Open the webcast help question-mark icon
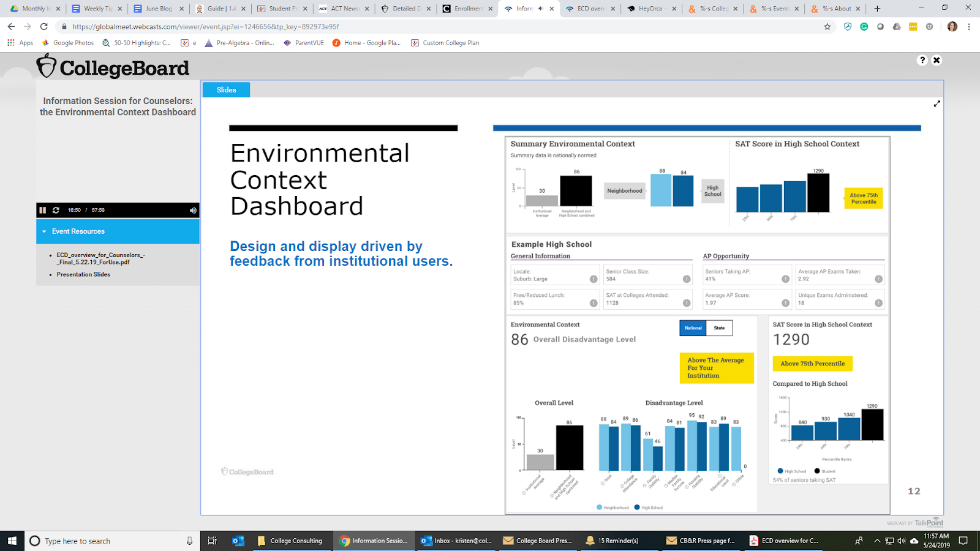 coord(922,60)
